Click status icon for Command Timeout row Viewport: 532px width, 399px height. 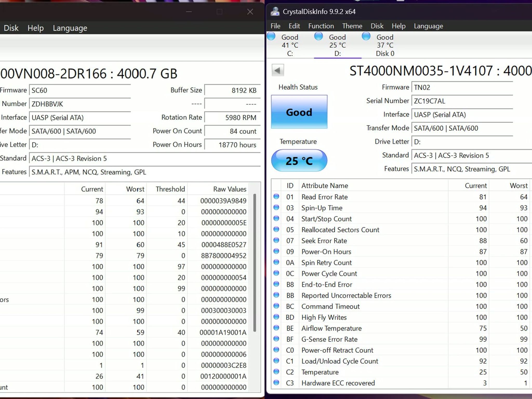pos(276,306)
